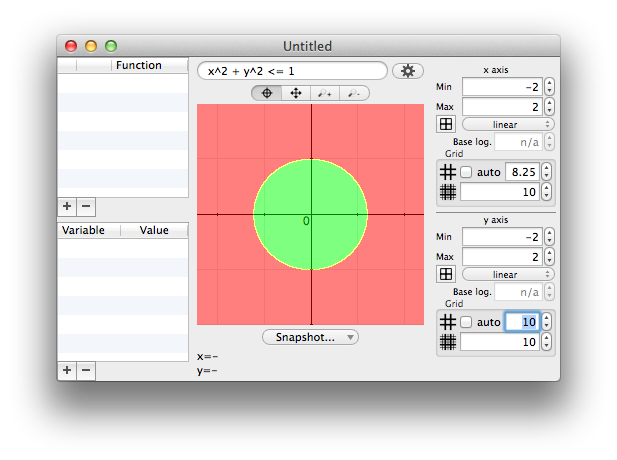Toggle x axis display grid icon button
Image resolution: width=617 pixels, height=460 pixels.
(x=446, y=124)
